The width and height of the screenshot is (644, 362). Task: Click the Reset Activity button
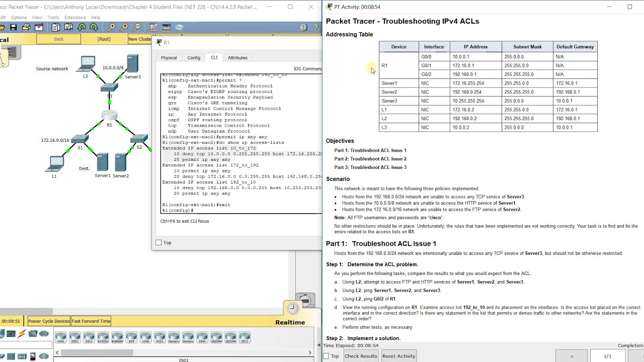pos(399,356)
